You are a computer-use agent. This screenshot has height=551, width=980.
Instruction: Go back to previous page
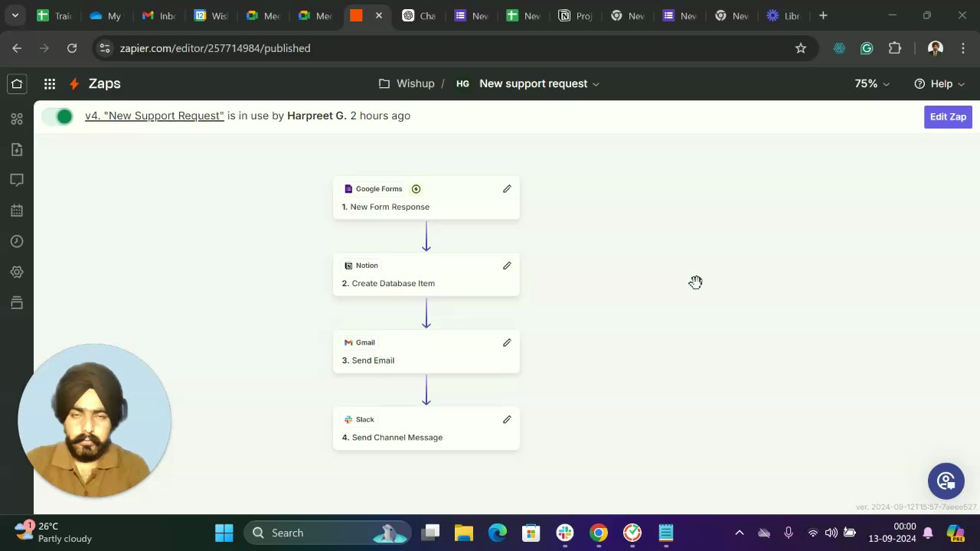click(x=17, y=48)
